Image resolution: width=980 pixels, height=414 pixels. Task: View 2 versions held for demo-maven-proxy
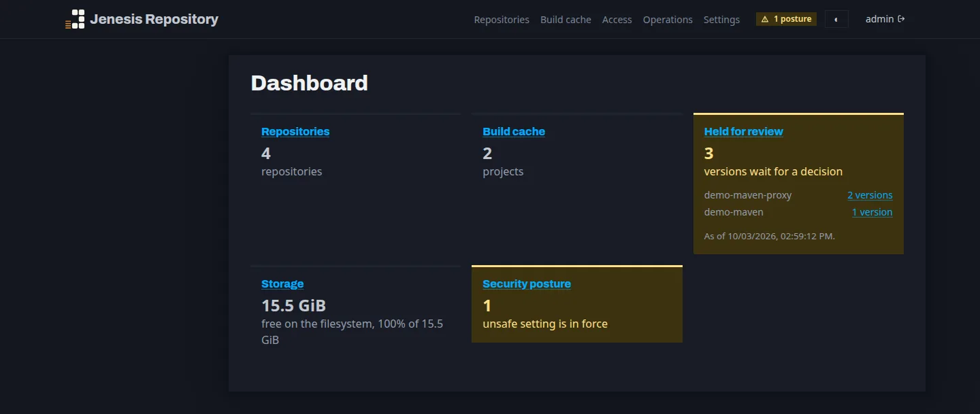point(870,195)
